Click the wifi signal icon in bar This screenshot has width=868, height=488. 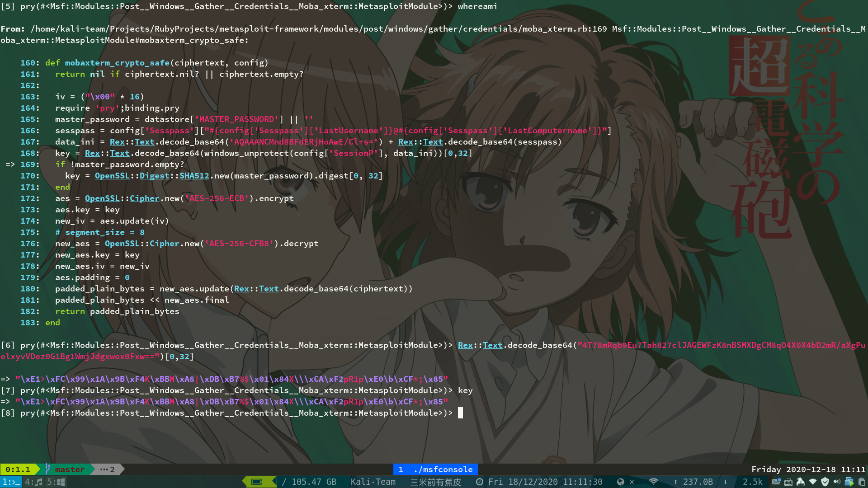[653, 482]
